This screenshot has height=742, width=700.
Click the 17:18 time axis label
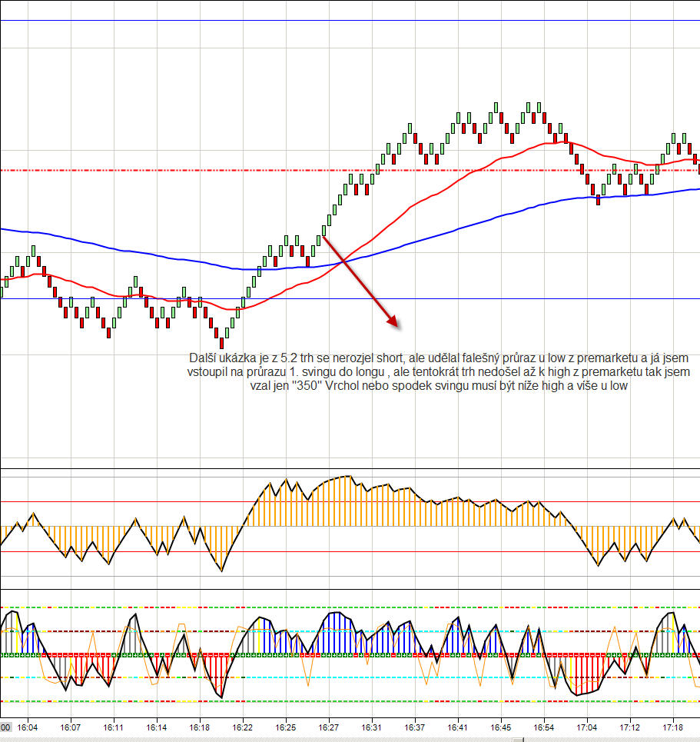point(673,727)
